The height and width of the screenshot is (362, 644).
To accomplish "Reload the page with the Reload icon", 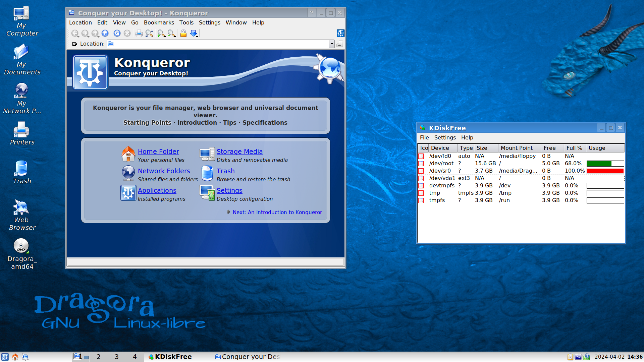I will pyautogui.click(x=117, y=33).
